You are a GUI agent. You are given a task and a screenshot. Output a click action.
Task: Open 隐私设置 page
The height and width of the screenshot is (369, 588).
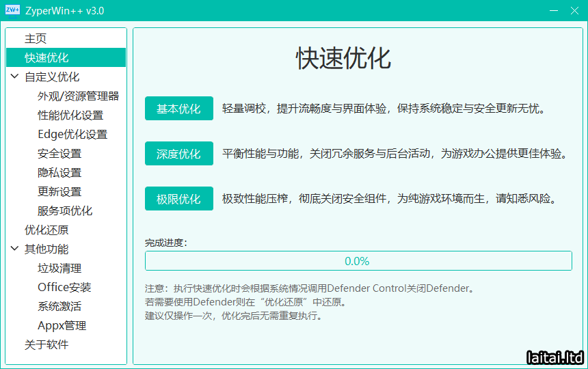point(59,173)
